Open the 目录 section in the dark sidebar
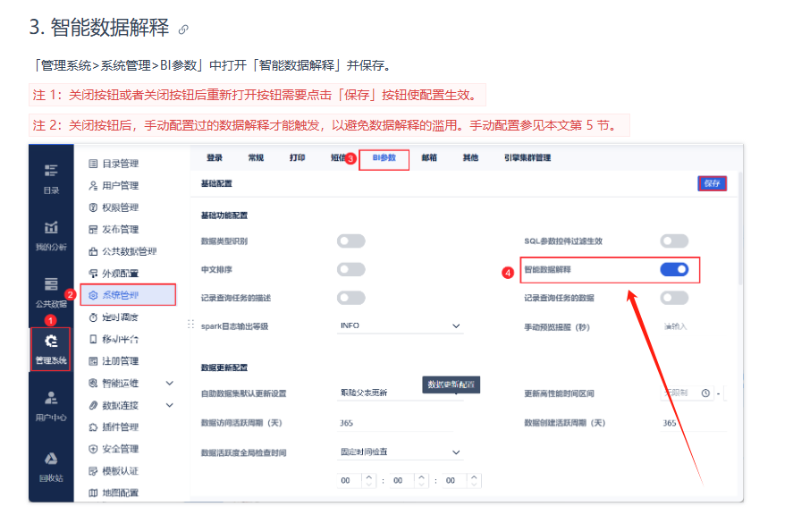 [x=51, y=179]
